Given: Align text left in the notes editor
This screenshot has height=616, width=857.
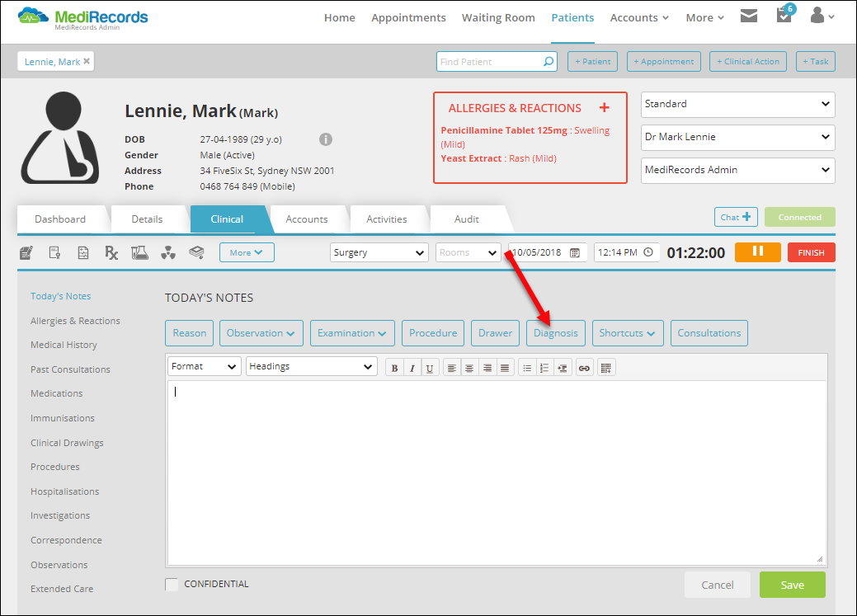Looking at the screenshot, I should [x=451, y=368].
